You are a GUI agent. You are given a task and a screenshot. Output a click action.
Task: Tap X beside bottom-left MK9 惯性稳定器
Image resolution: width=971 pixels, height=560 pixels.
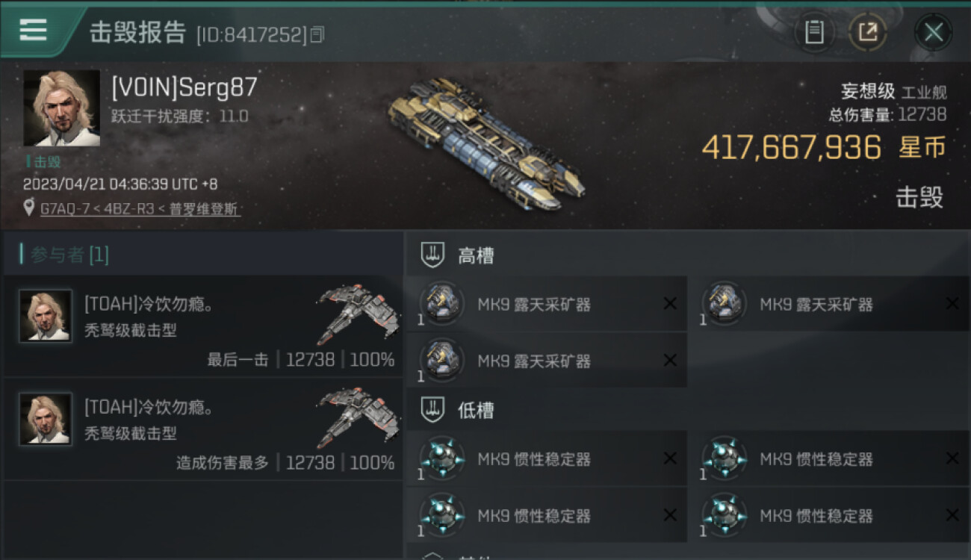click(670, 515)
